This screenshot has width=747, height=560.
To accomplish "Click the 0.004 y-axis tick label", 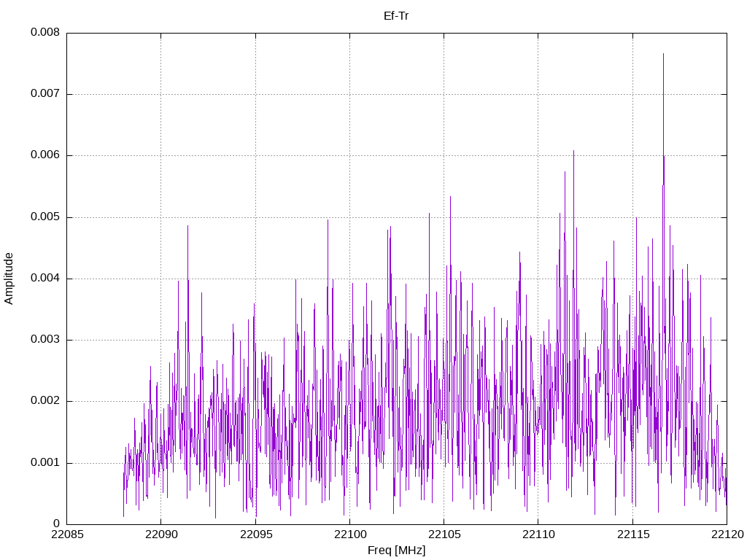I will pyautogui.click(x=45, y=278).
